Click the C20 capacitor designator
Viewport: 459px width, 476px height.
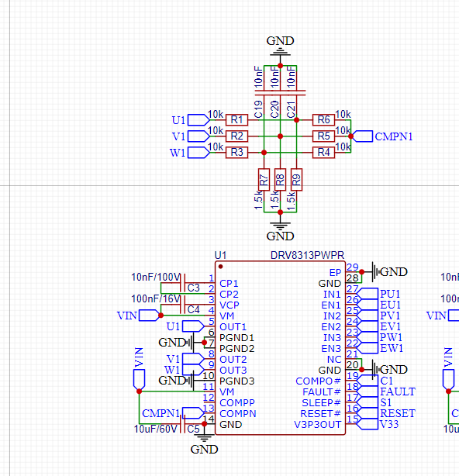point(274,109)
